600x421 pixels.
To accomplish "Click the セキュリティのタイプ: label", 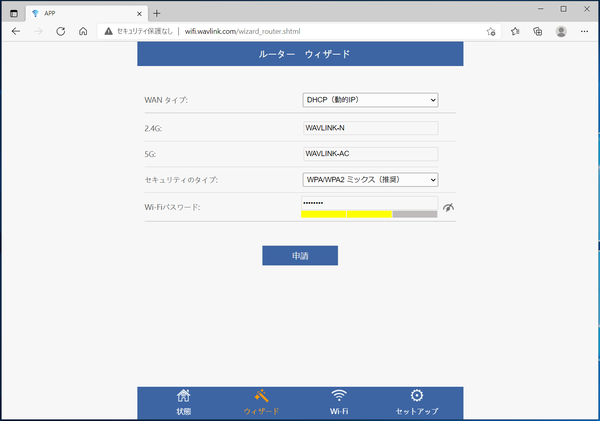I will (181, 179).
